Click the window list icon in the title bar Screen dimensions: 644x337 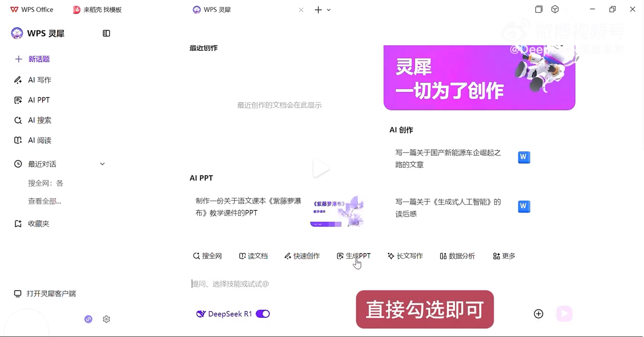[539, 9]
